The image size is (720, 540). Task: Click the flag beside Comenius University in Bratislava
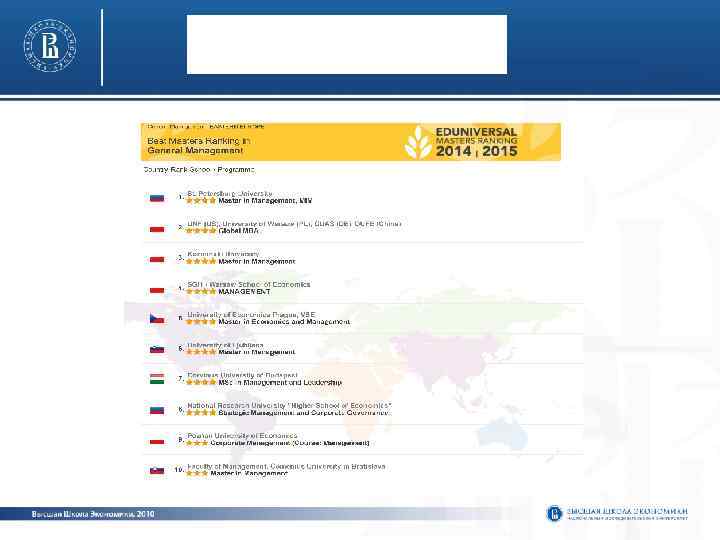(157, 471)
